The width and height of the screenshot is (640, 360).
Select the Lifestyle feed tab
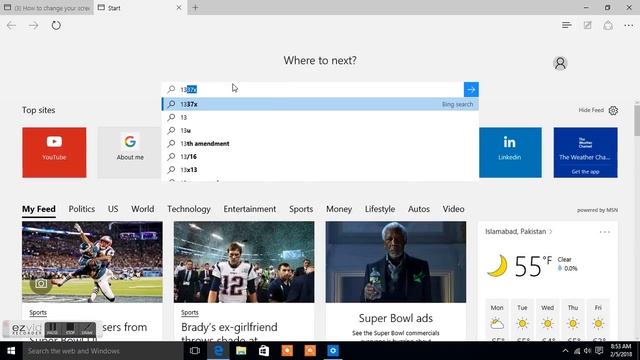[380, 209]
